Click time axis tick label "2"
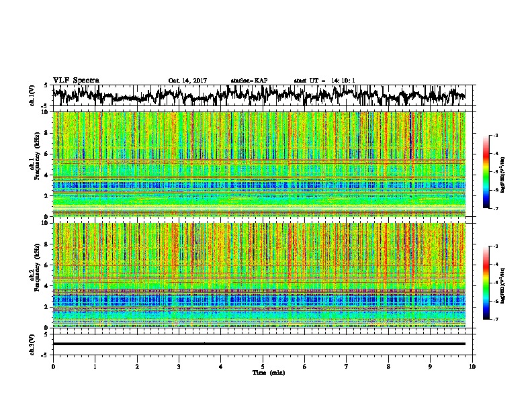532x411 pixels. 137,367
